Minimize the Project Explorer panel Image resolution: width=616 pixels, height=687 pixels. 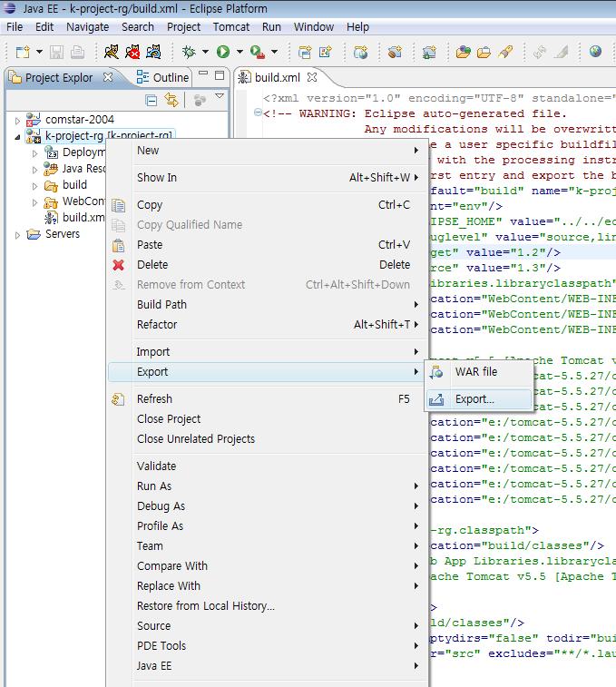pyautogui.click(x=203, y=74)
